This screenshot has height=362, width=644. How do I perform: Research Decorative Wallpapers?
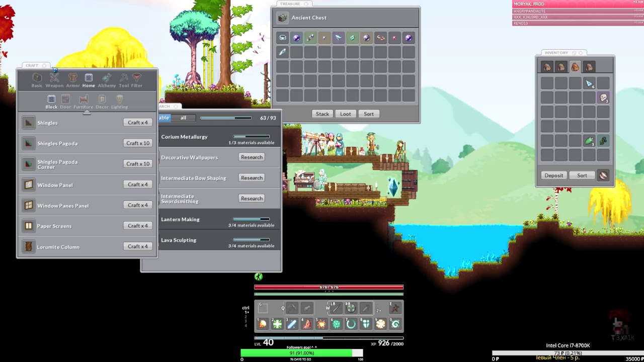pos(252,157)
